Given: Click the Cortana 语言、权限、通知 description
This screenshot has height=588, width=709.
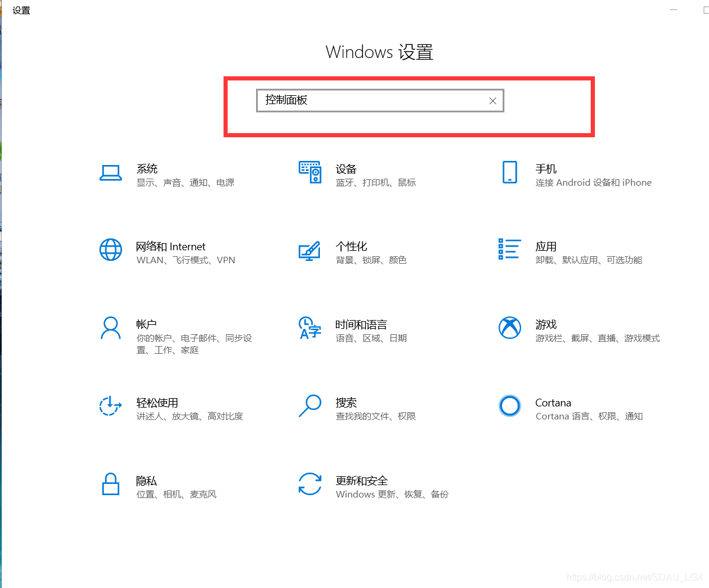Looking at the screenshot, I should coord(589,416).
